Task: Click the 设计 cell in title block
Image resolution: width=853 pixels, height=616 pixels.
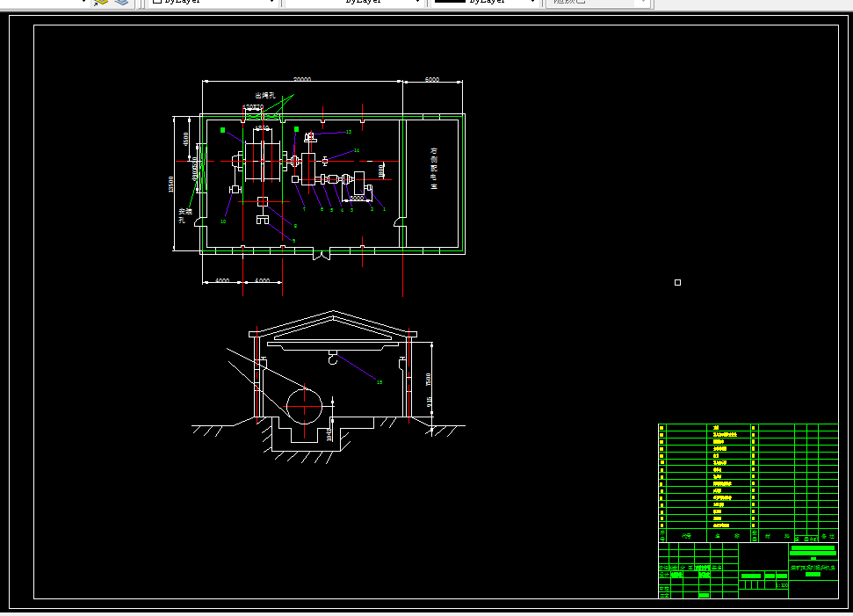Action: coord(663,576)
